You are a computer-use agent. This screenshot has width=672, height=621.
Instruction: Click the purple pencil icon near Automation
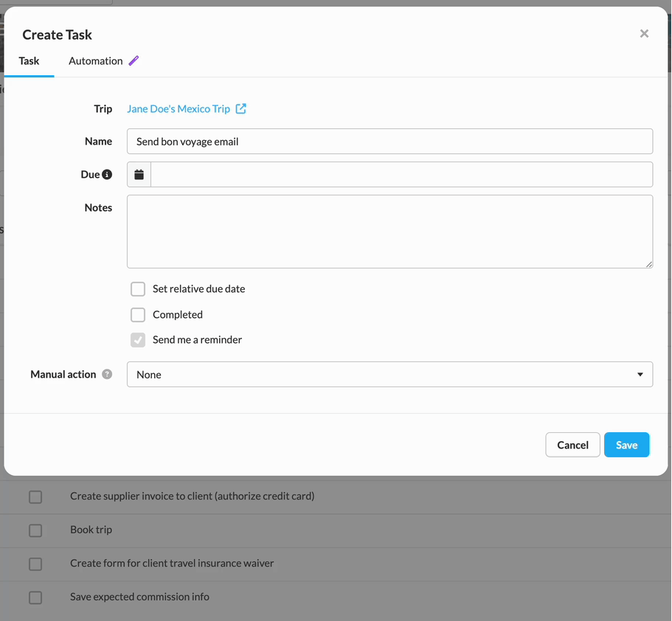click(134, 60)
